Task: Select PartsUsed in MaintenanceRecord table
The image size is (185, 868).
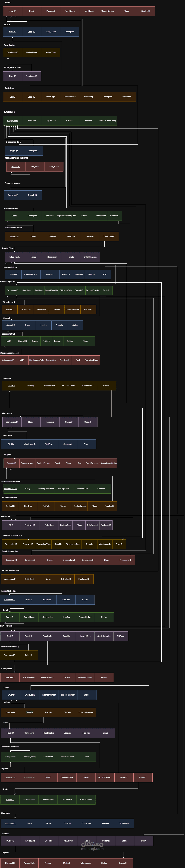Action: [64, 360]
